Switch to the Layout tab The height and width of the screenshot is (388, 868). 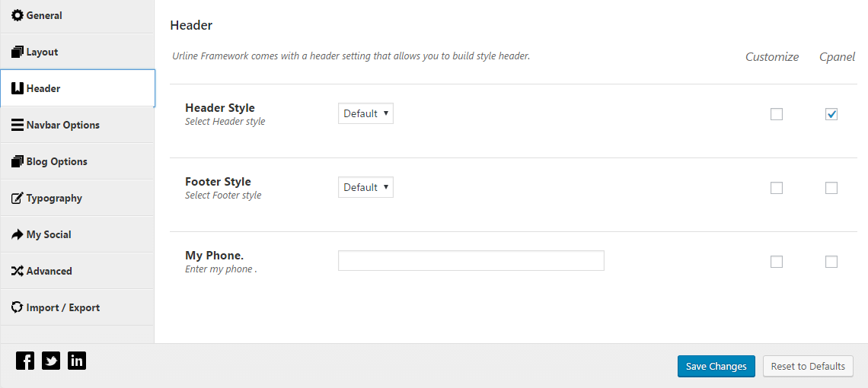(77, 52)
